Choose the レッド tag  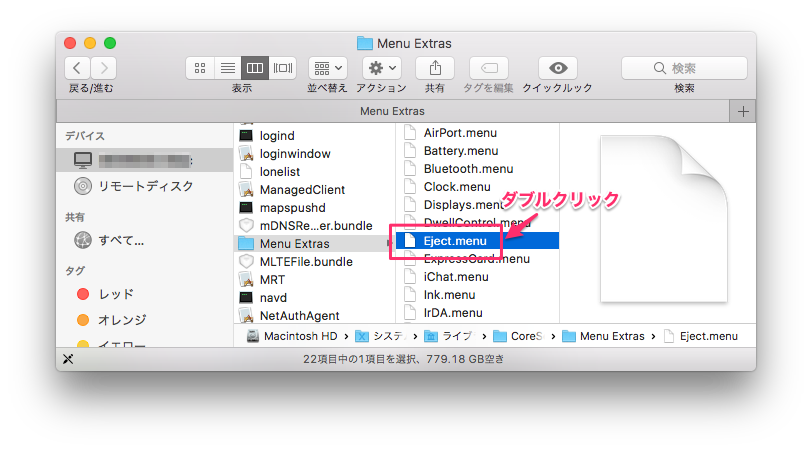point(145,294)
